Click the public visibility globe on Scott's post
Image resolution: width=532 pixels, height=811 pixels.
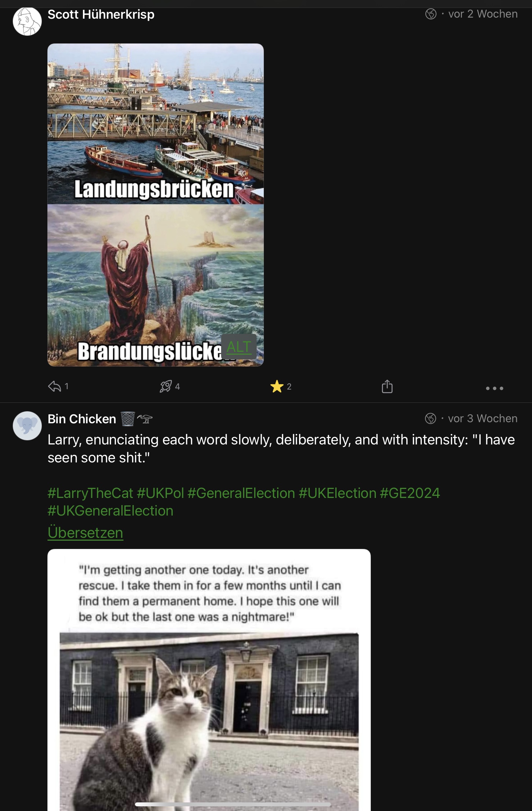point(431,14)
